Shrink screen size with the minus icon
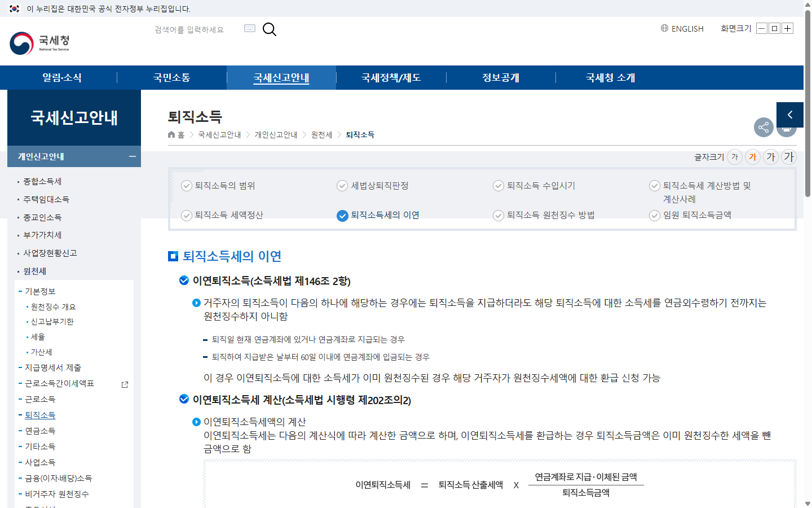 pyautogui.click(x=762, y=28)
